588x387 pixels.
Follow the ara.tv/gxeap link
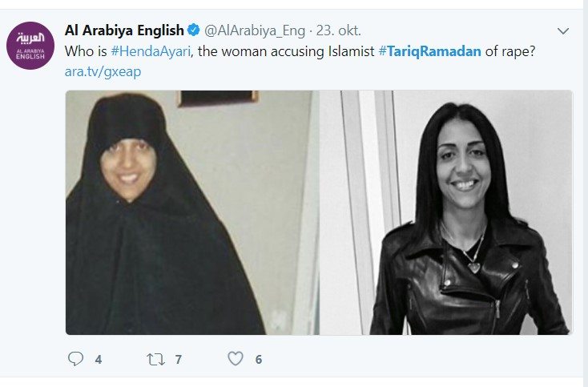(x=103, y=71)
